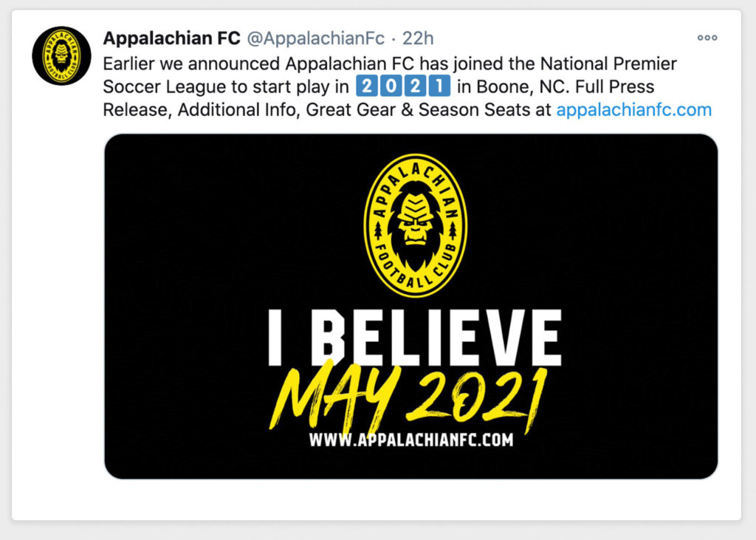Click the I BELIEVE text in image
This screenshot has height=540, width=756.
(x=415, y=338)
